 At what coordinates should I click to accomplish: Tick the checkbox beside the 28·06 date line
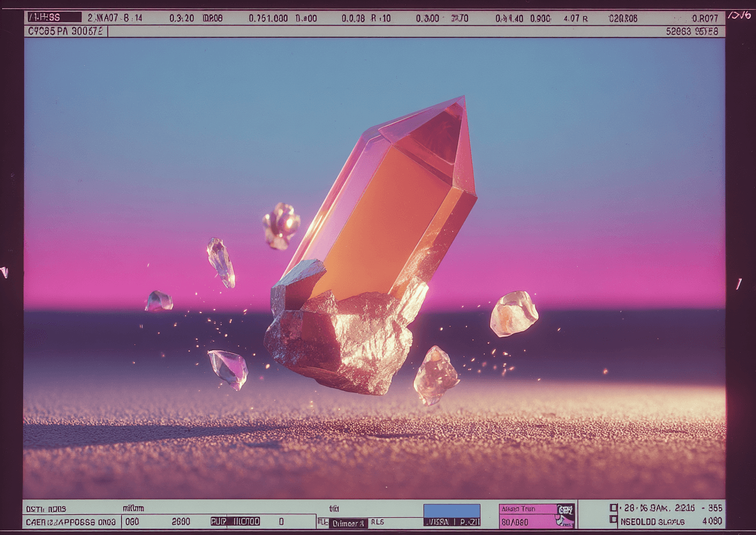pyautogui.click(x=614, y=508)
